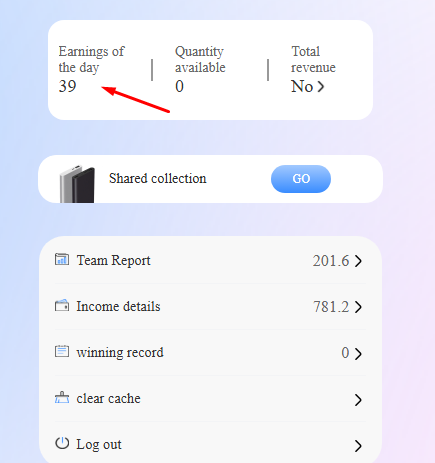The width and height of the screenshot is (435, 463).
Task: Open Income details via its right chevron
Action: click(358, 307)
